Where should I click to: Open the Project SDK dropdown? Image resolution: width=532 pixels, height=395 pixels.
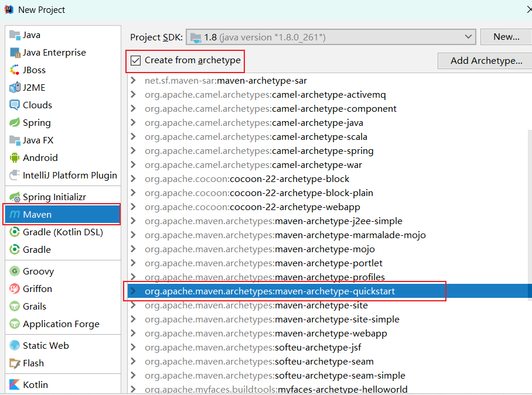pos(331,37)
